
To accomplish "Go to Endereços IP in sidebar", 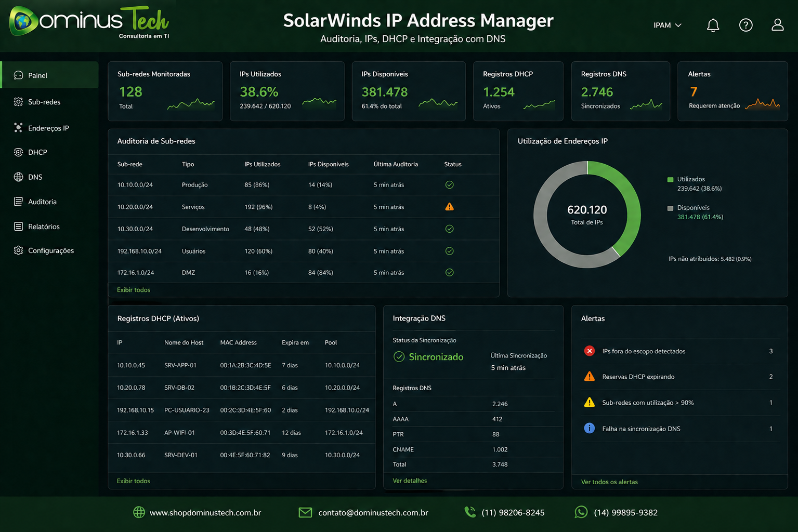I will pos(49,128).
